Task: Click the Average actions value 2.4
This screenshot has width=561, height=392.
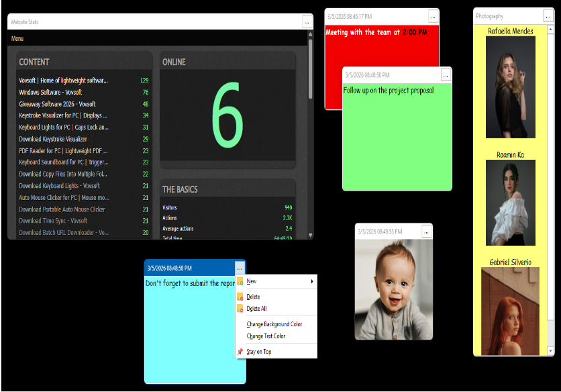Action: pos(289,228)
